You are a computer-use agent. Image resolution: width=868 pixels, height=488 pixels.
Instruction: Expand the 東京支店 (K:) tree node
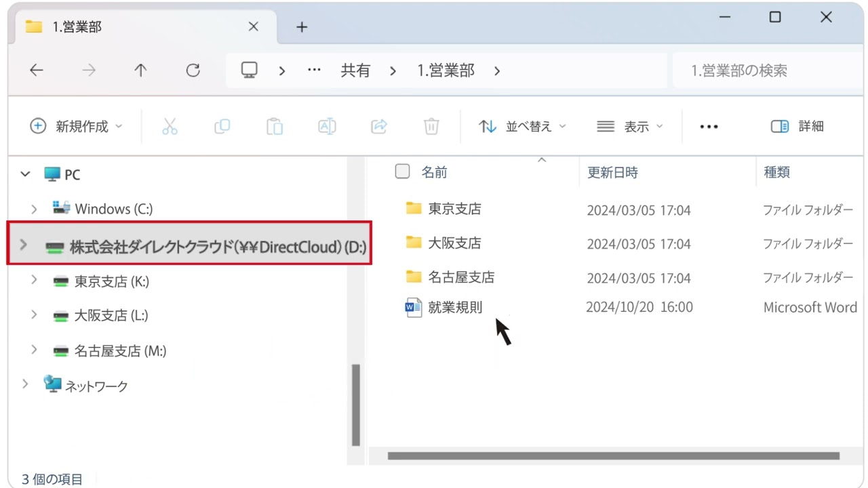tap(34, 279)
